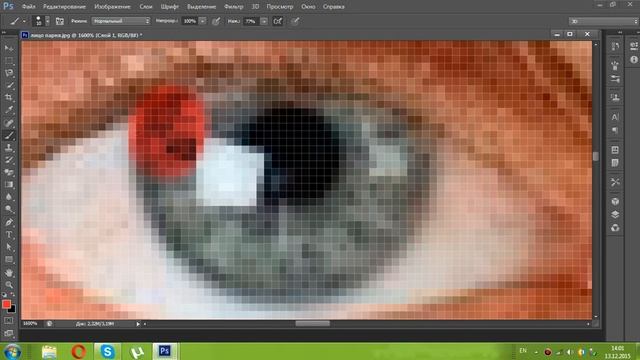Screen dimensions: 640x360
Task: Select the Crop tool
Action: point(9,98)
